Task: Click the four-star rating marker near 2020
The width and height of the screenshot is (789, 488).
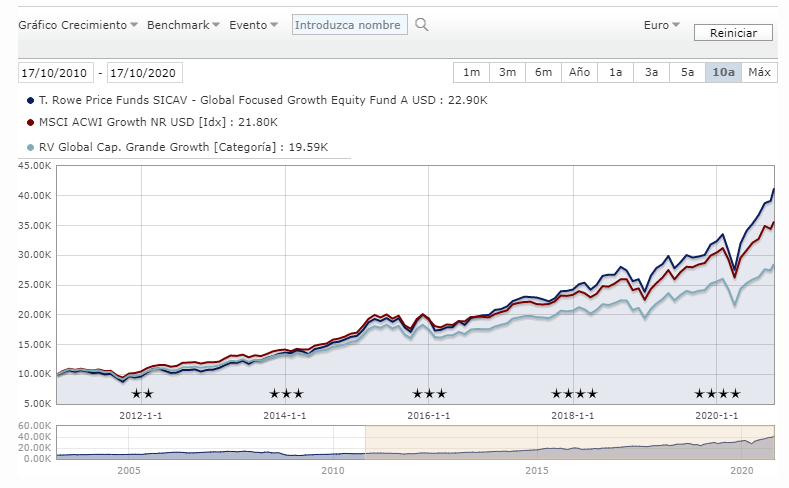Action: pos(717,394)
